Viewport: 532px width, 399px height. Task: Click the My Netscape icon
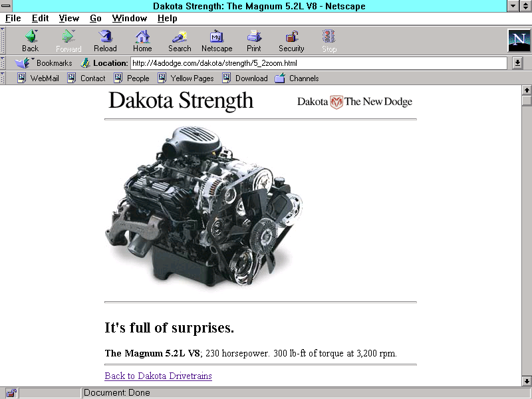(x=217, y=41)
